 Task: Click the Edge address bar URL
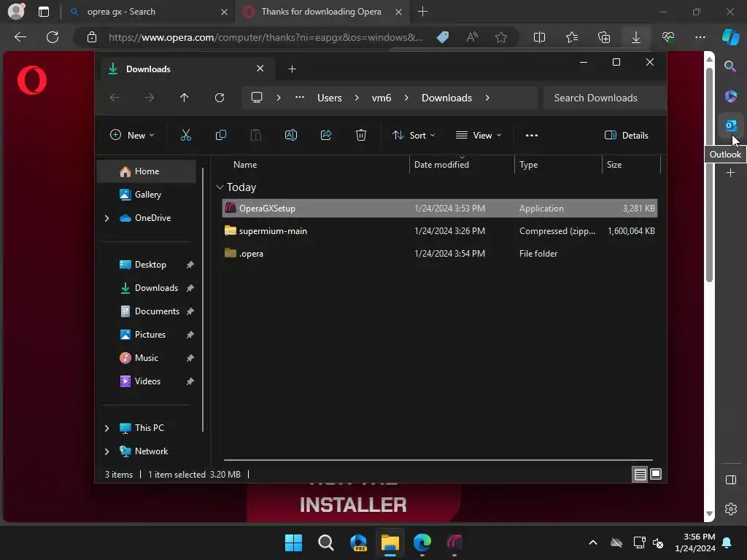(x=266, y=37)
